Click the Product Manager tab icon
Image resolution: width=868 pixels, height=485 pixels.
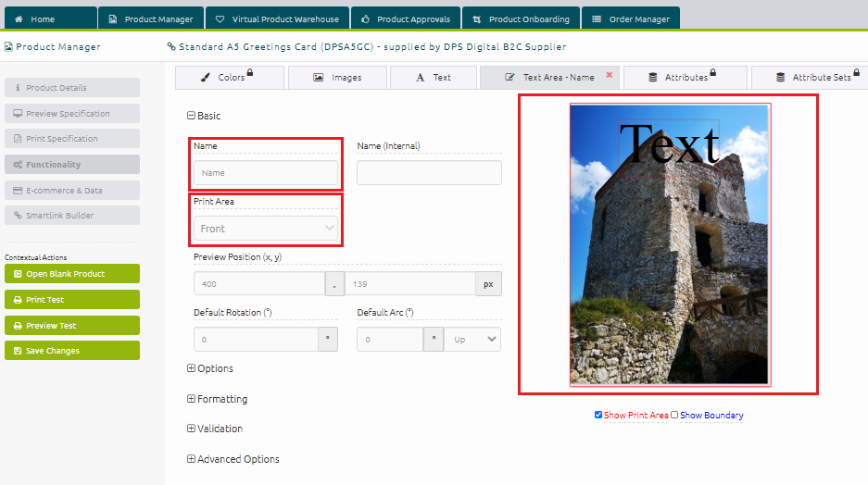click(112, 19)
